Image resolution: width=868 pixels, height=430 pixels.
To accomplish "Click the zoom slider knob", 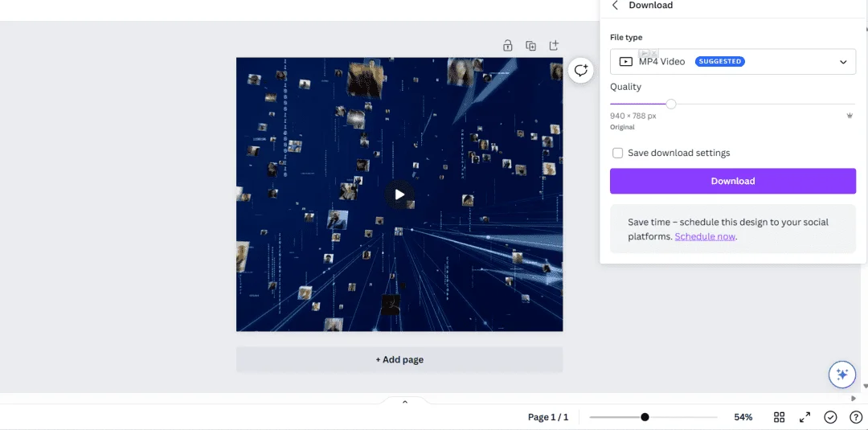I will [645, 417].
